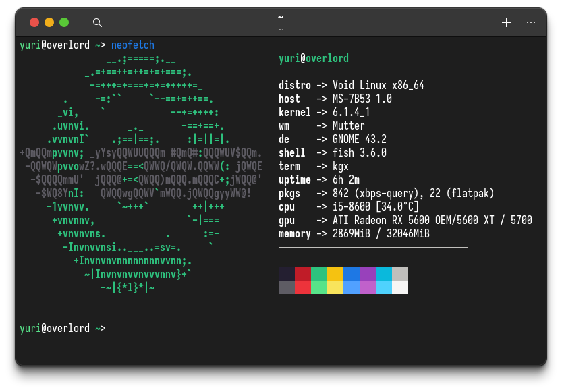
Task: Select the green palette swatch
Action: pos(318,273)
